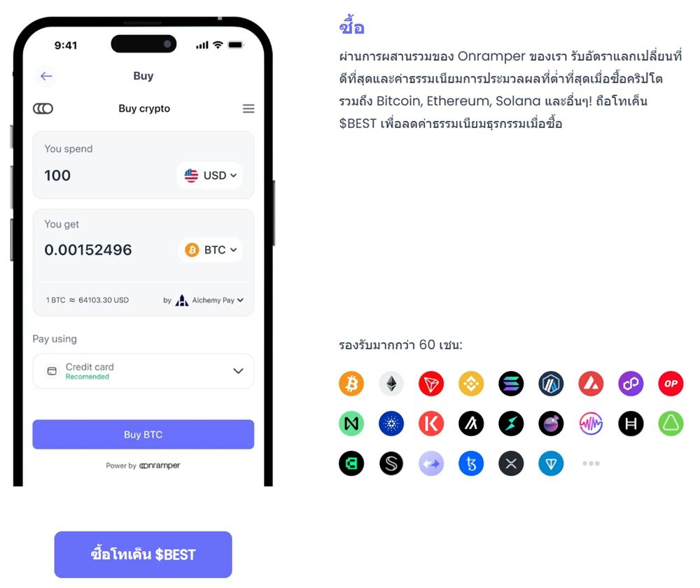Viewport: 700px width, 588px height.
Task: Go back using the arrow beside Buy
Action: 46,76
